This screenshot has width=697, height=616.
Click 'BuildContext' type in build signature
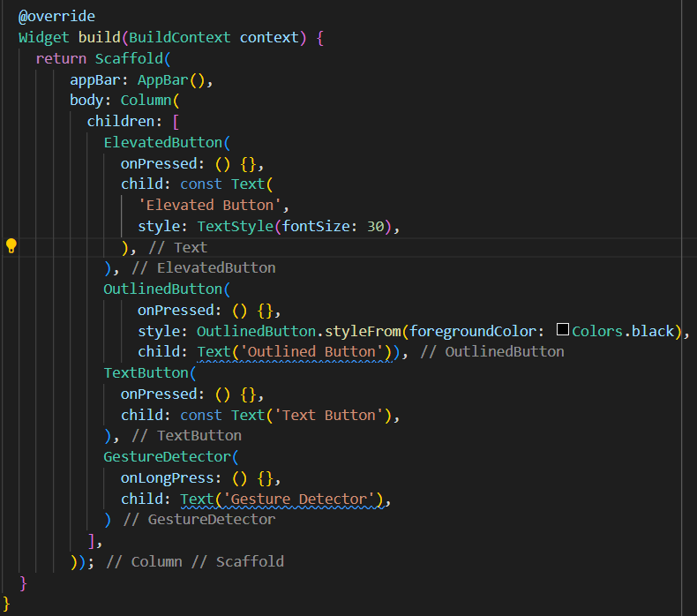pyautogui.click(x=180, y=37)
